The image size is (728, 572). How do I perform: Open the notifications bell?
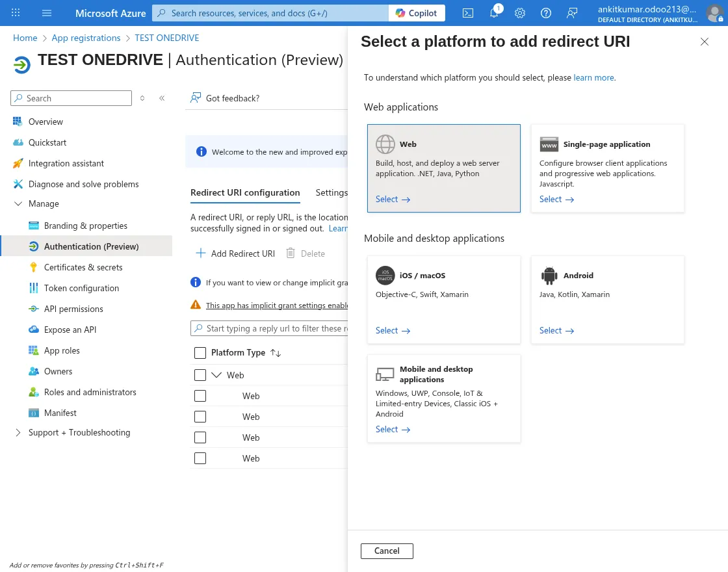coord(494,13)
